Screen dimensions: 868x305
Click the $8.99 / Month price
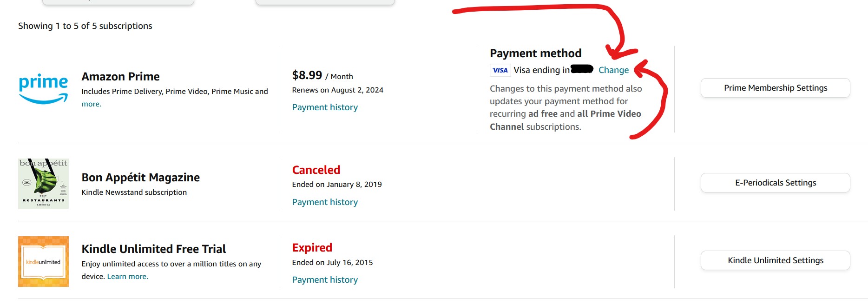click(322, 75)
